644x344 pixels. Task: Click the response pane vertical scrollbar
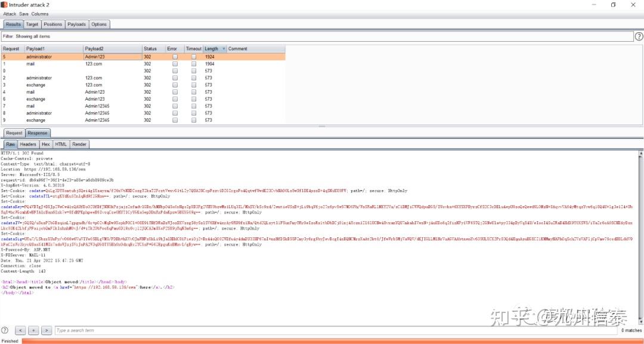pos(640,237)
